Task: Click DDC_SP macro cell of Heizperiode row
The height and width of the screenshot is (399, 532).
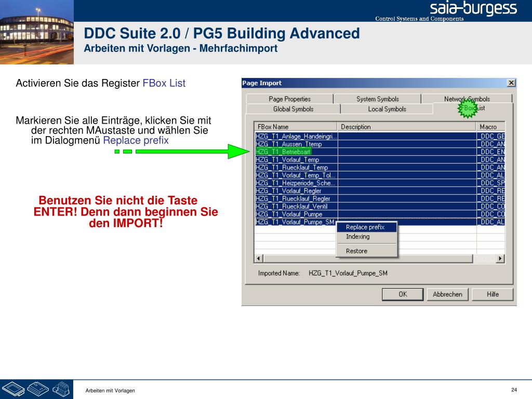Action: (x=491, y=183)
